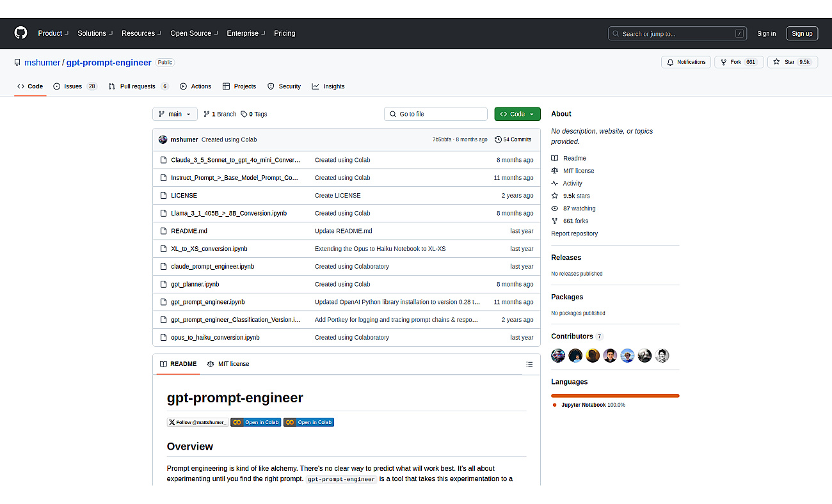
Task: Click the GitHub logo icon
Action: pos(21,33)
